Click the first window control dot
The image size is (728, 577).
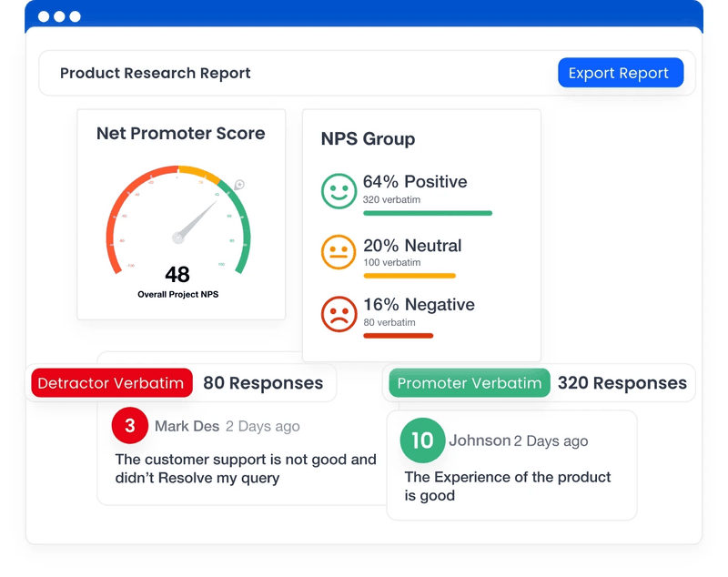[x=44, y=16]
